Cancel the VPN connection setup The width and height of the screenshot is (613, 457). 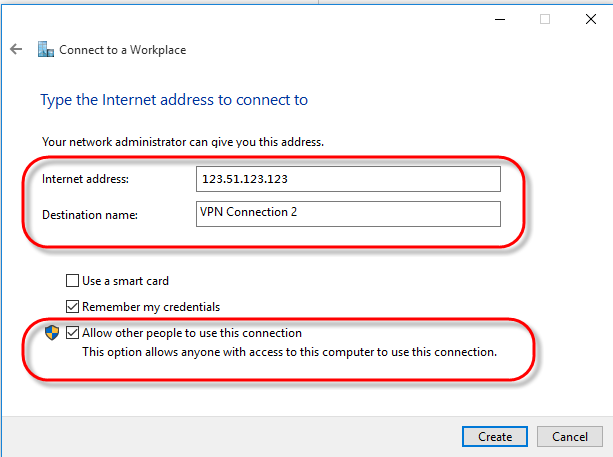point(570,436)
